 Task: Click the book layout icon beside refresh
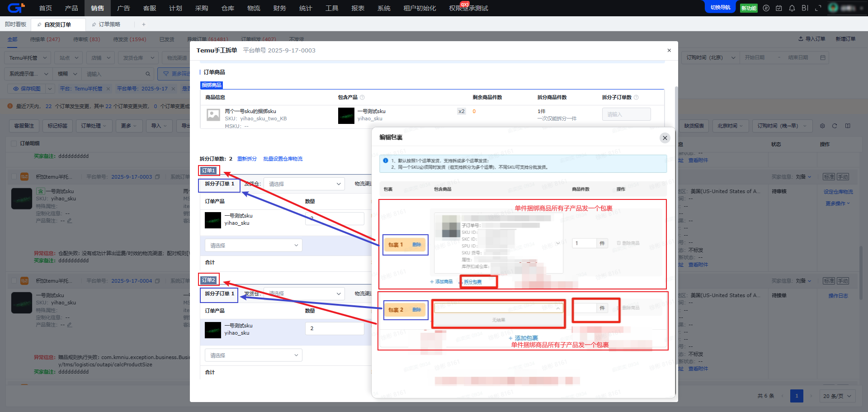point(848,126)
